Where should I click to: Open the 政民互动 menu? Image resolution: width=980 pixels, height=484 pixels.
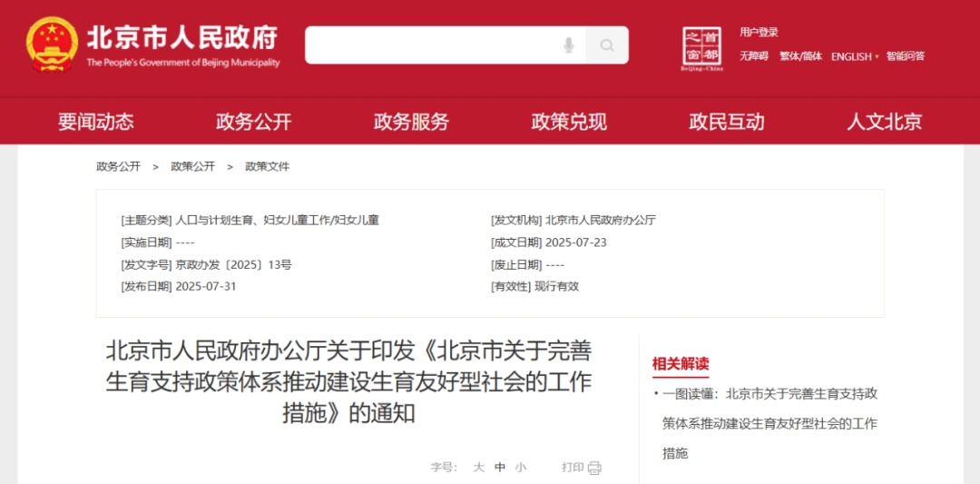(726, 122)
